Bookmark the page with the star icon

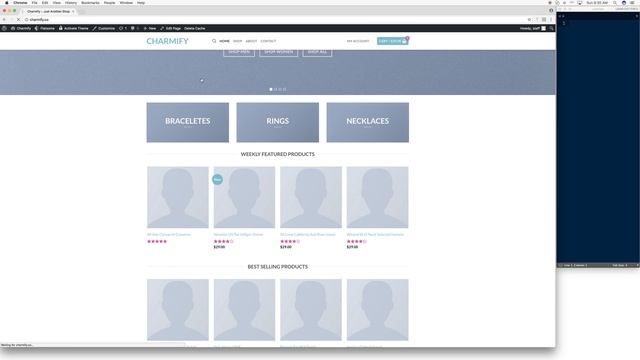click(x=529, y=20)
